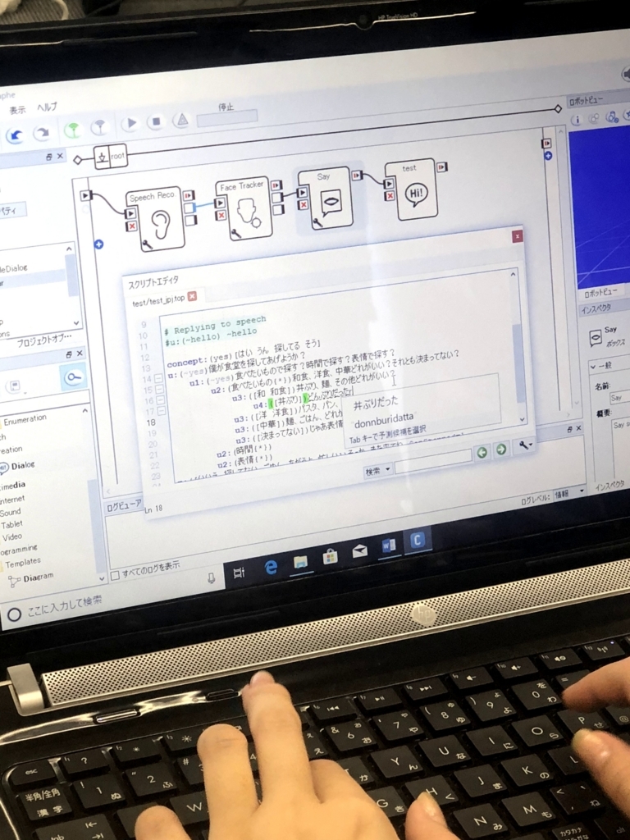Click the box library search magnifier icon
The image size is (630, 840).
(x=73, y=377)
